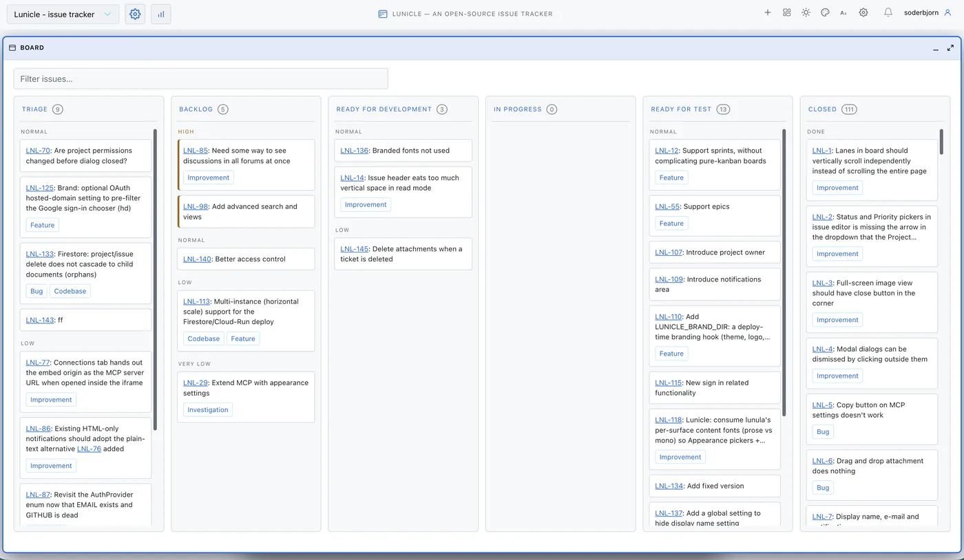Click the Bug tag on LNL-133 card

[x=36, y=291]
